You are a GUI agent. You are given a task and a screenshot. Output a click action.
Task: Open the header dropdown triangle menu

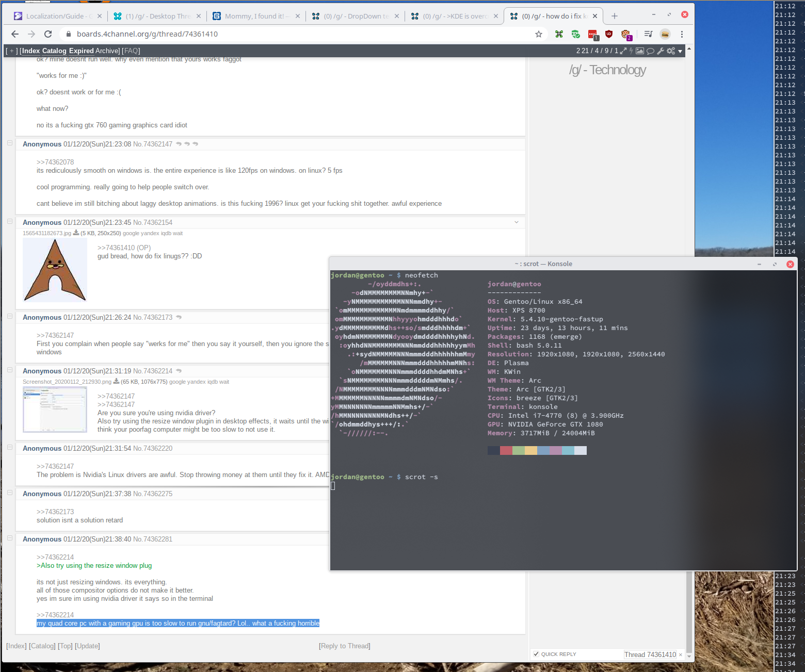pyautogui.click(x=680, y=51)
